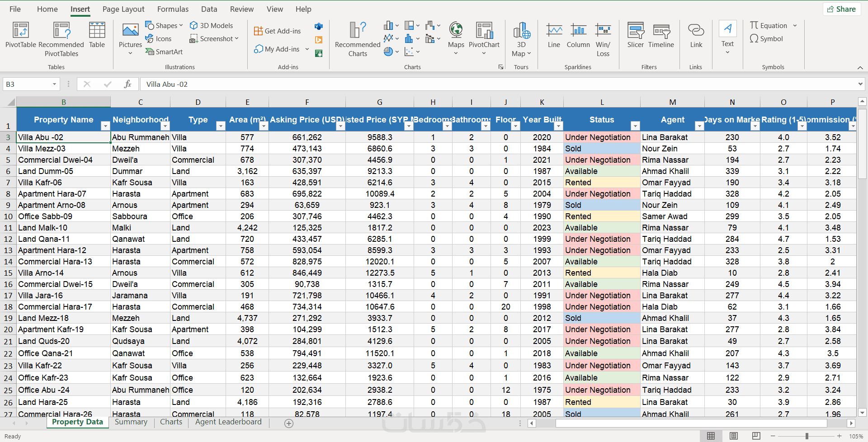This screenshot has width=868, height=442.
Task: Insert a Slicer filter
Action: 635,35
